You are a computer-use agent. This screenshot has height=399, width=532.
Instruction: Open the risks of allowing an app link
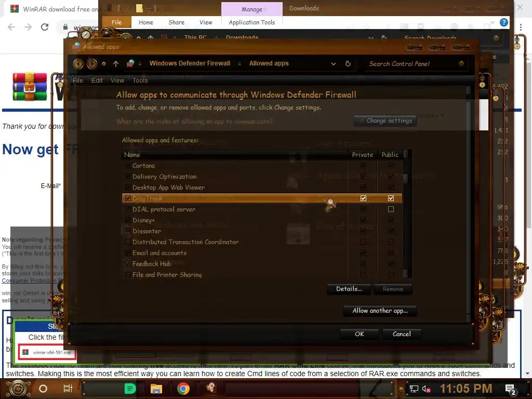[x=194, y=122]
